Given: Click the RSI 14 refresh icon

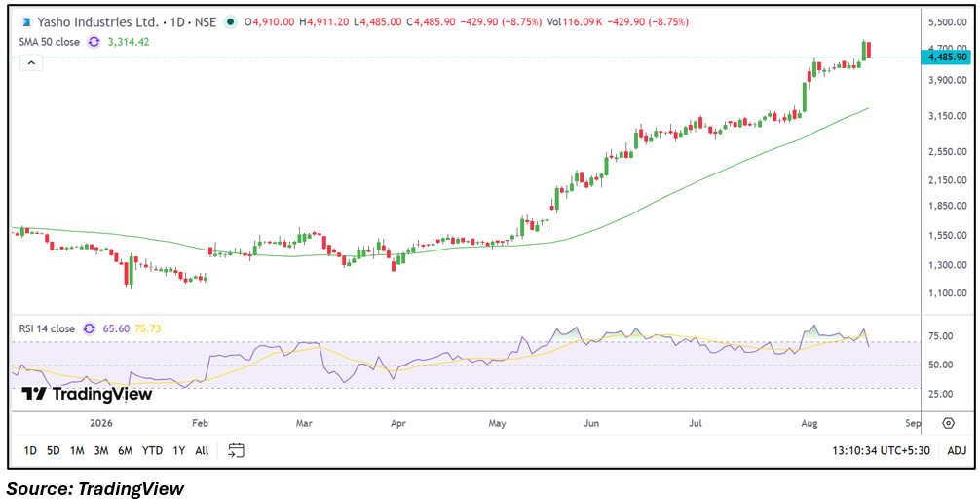Looking at the screenshot, I should pyautogui.click(x=89, y=328).
